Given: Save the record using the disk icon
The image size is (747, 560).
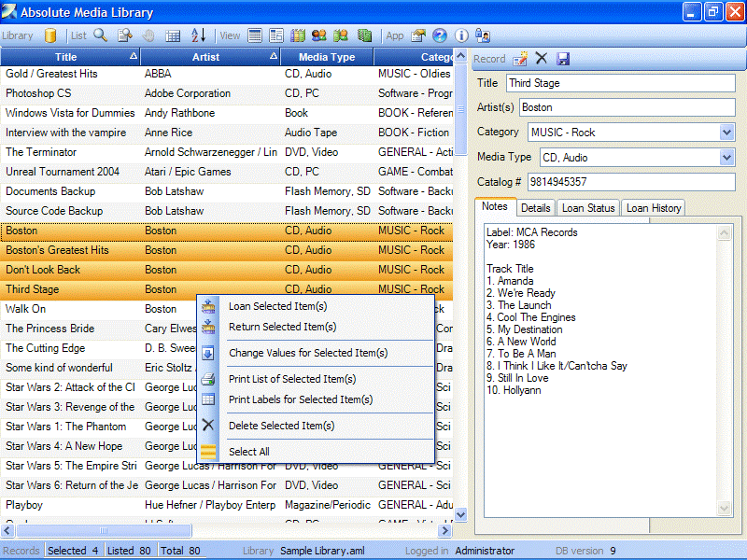Looking at the screenshot, I should pyautogui.click(x=561, y=58).
